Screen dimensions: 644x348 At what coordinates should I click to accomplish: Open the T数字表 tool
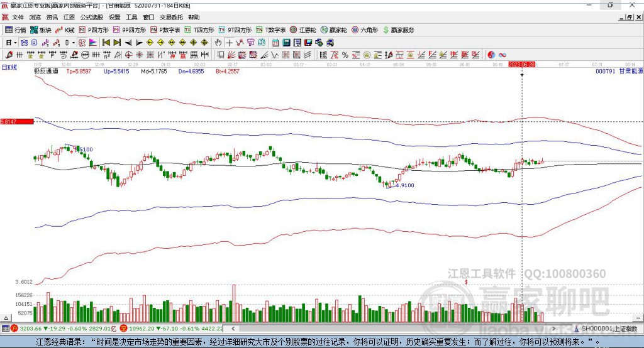(270, 30)
